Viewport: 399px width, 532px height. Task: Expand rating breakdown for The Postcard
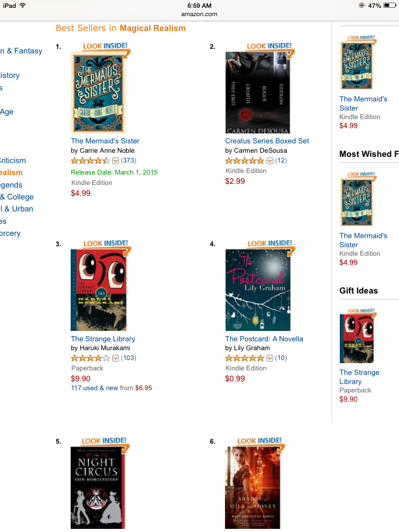pos(270,358)
